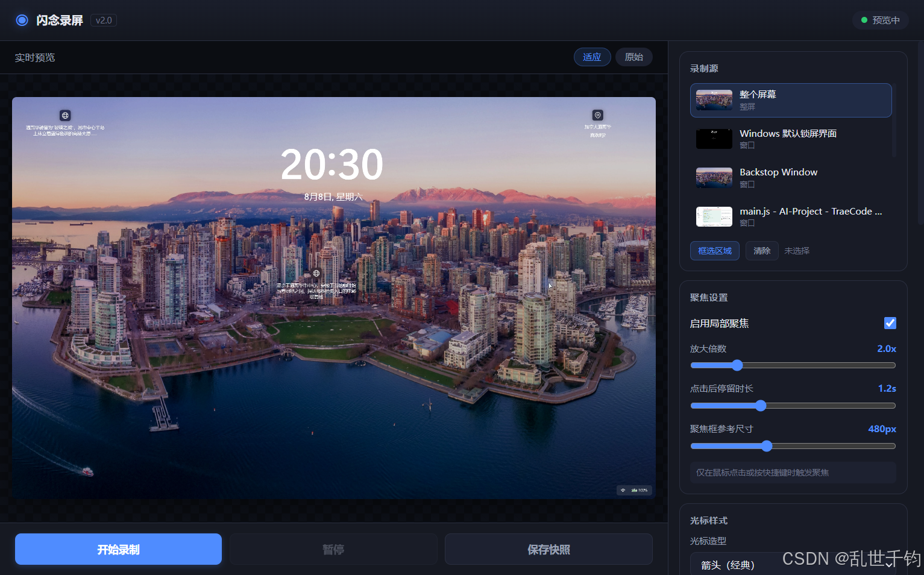Switch preview to 原始 mode
The height and width of the screenshot is (575, 924).
pyautogui.click(x=633, y=57)
